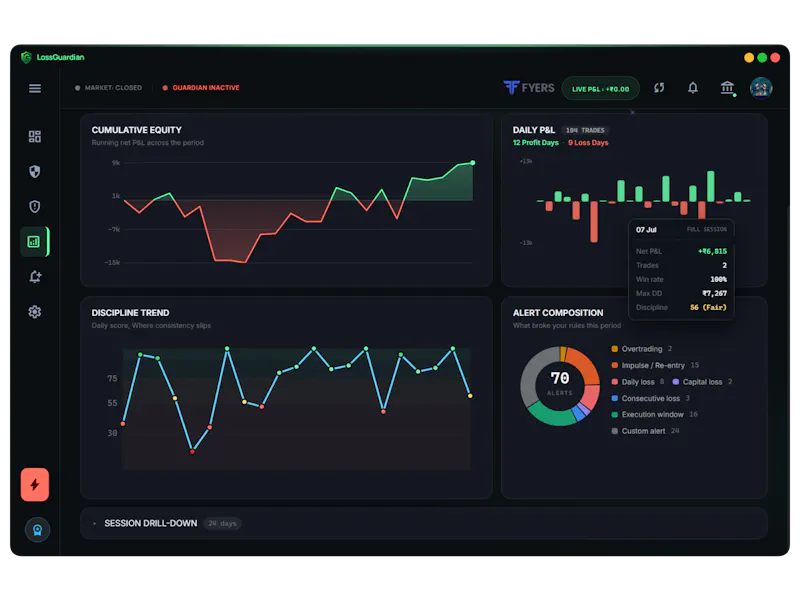Click the Discipline Trend chart title
Viewport: 800px width, 600px height.
(x=131, y=313)
